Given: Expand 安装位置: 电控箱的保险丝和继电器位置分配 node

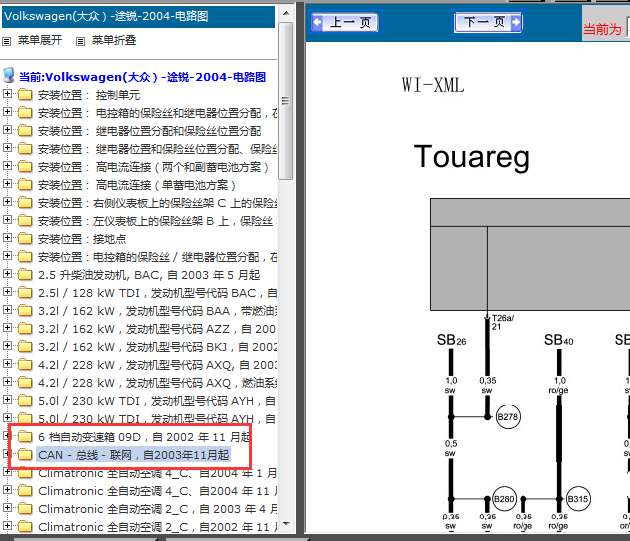Looking at the screenshot, I should tap(7, 112).
